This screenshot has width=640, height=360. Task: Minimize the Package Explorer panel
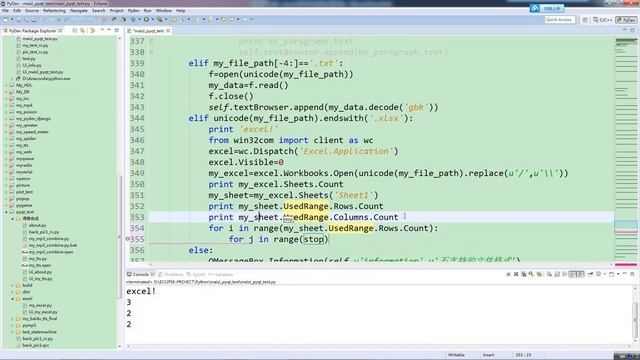click(109, 31)
